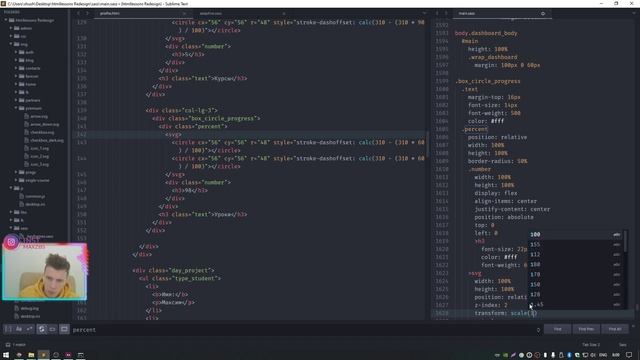Click Sublime Text taskbar icon

(43, 355)
